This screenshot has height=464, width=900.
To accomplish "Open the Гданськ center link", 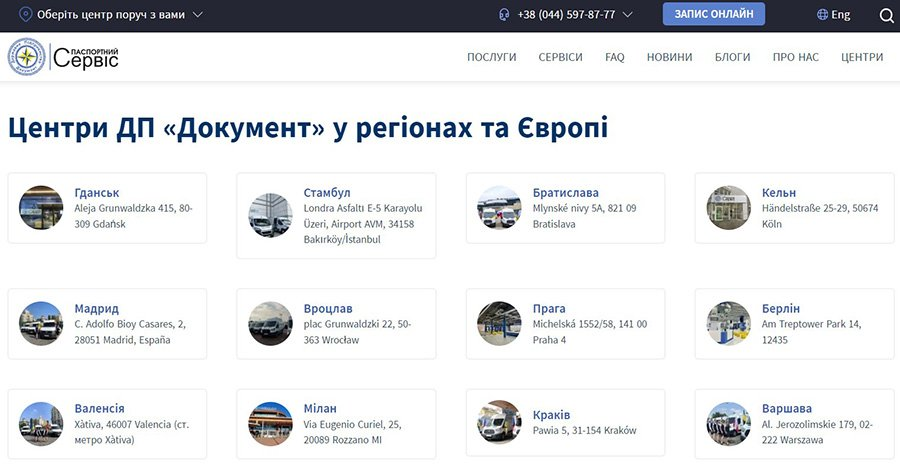I will [97, 192].
